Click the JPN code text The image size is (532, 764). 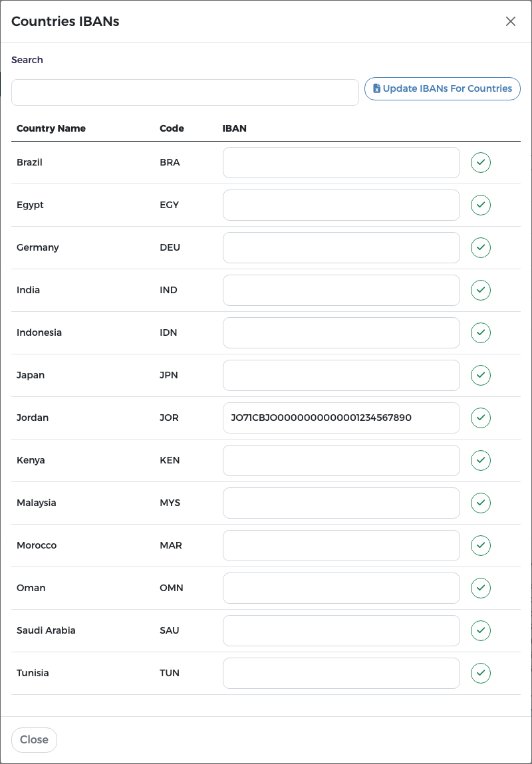pyautogui.click(x=170, y=375)
